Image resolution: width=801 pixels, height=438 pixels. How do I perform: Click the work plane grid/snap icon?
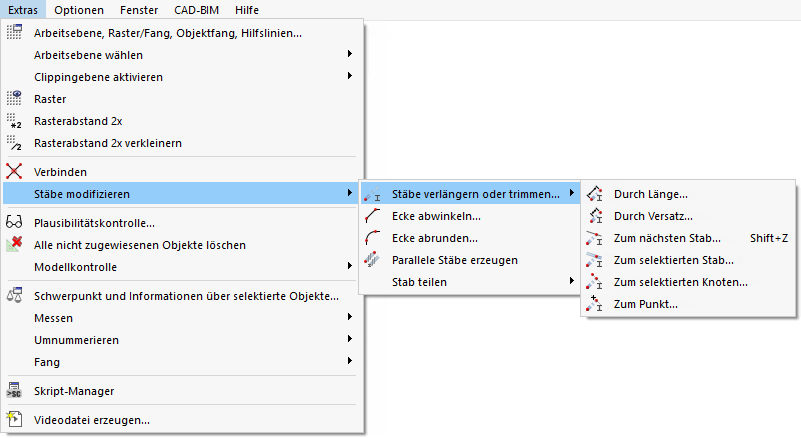pos(14,32)
